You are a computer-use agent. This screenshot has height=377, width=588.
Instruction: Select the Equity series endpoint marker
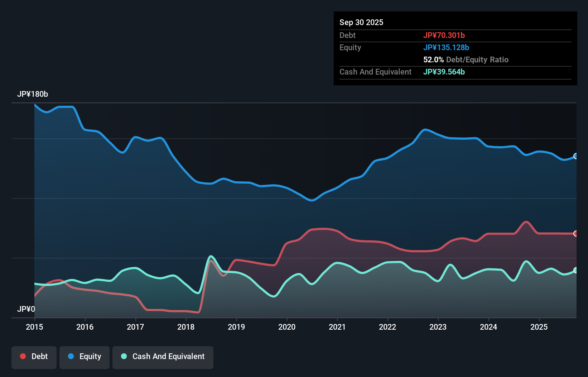[x=575, y=156]
